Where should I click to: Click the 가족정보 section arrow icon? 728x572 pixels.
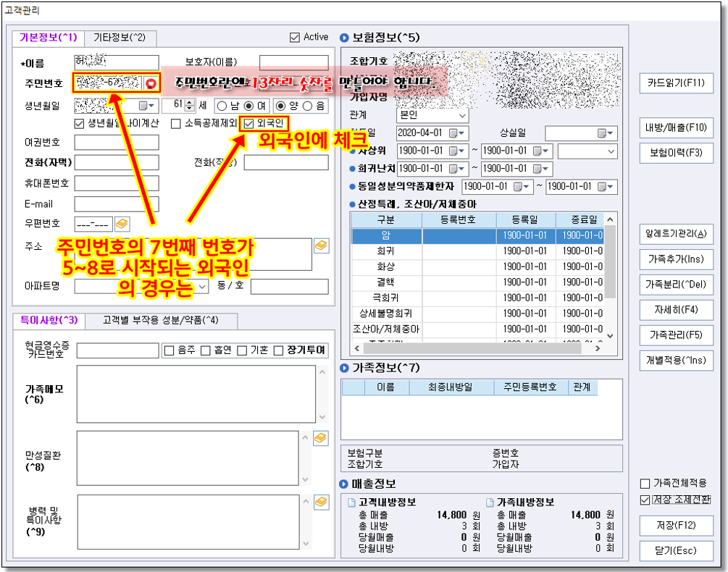[x=344, y=368]
